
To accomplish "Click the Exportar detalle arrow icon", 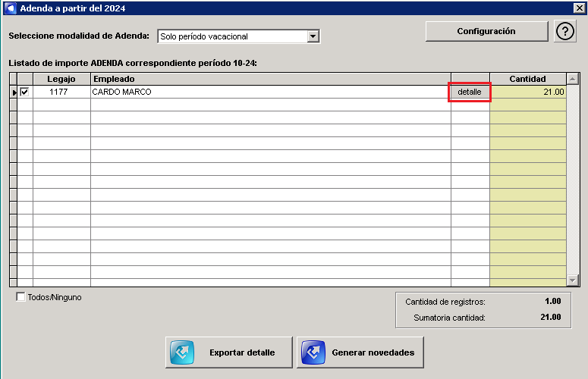I will point(182,352).
